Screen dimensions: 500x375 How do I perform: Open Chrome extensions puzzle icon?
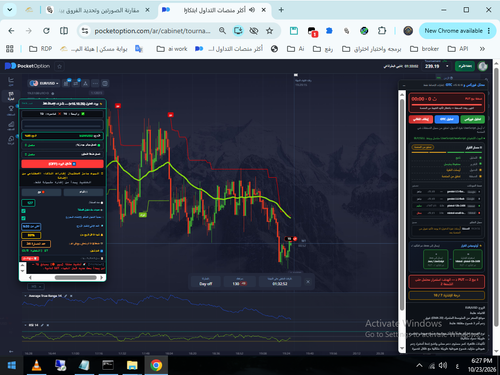[x=382, y=31]
